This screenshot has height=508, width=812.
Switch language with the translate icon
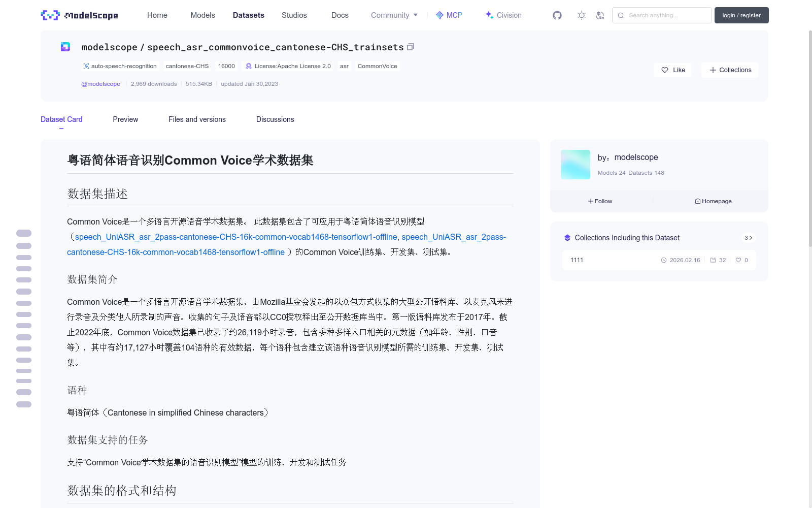(600, 15)
